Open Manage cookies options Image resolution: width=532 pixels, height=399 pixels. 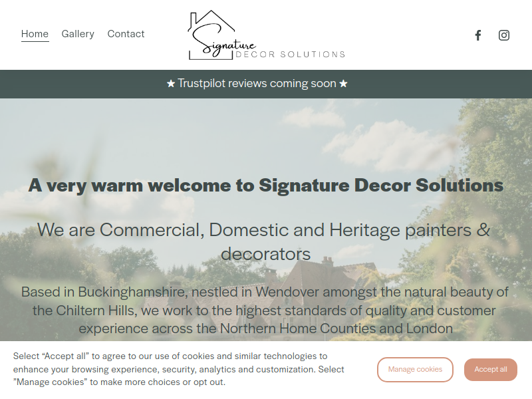tap(415, 369)
